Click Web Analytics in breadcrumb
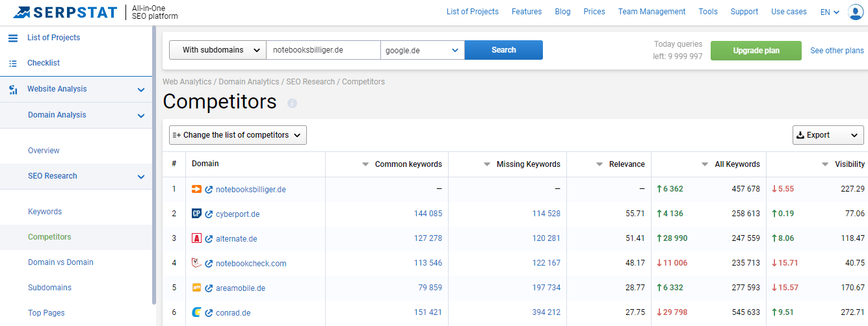 click(x=187, y=82)
